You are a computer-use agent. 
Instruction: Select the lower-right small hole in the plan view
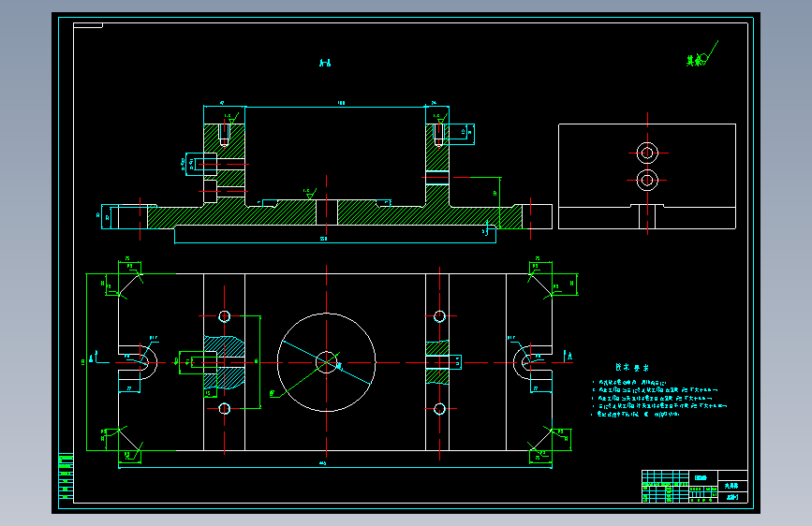[439, 409]
